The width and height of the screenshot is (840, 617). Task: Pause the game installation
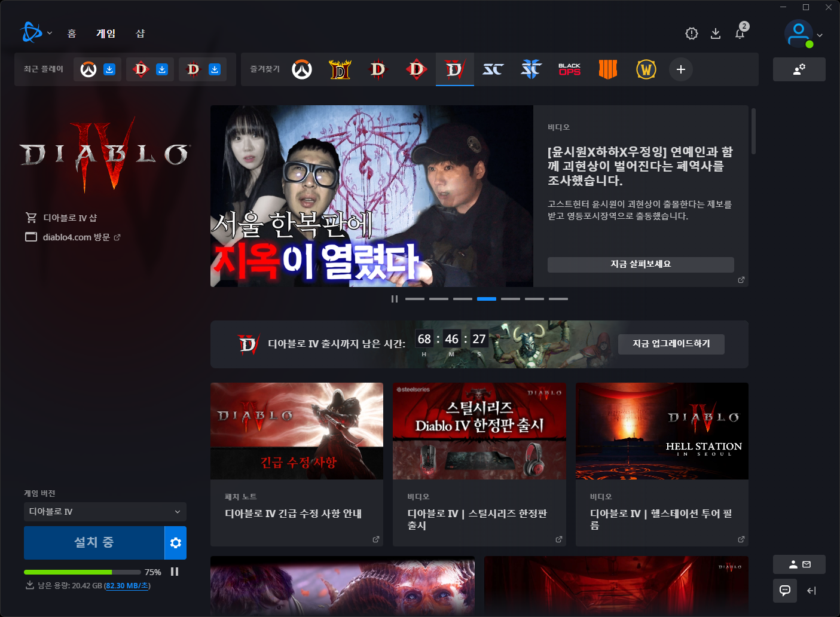pyautogui.click(x=175, y=572)
